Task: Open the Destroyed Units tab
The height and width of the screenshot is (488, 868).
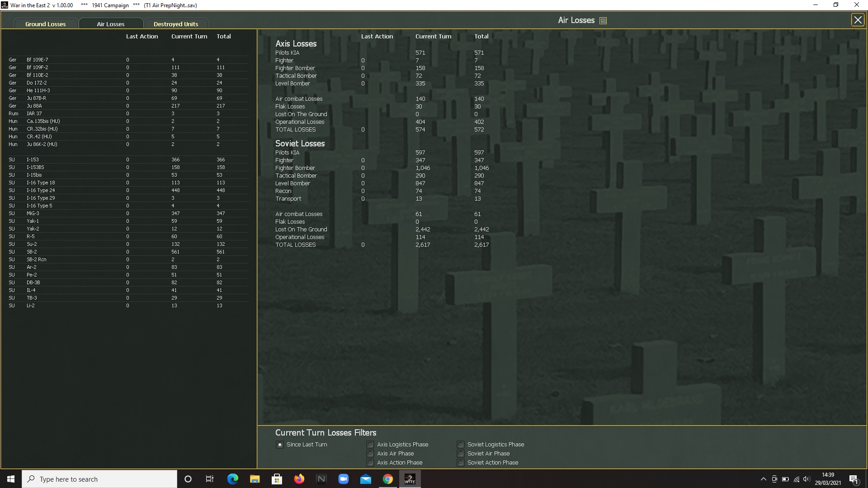Action: (x=176, y=24)
